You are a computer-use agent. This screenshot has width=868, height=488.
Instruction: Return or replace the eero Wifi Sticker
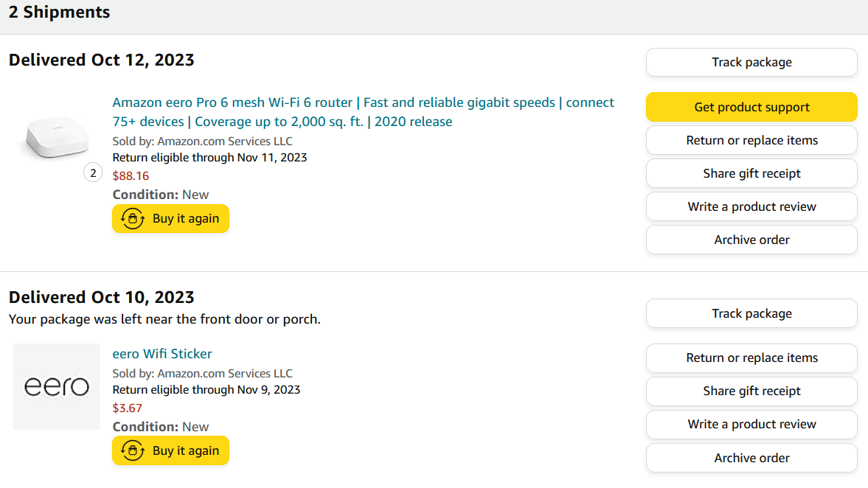[x=751, y=358]
